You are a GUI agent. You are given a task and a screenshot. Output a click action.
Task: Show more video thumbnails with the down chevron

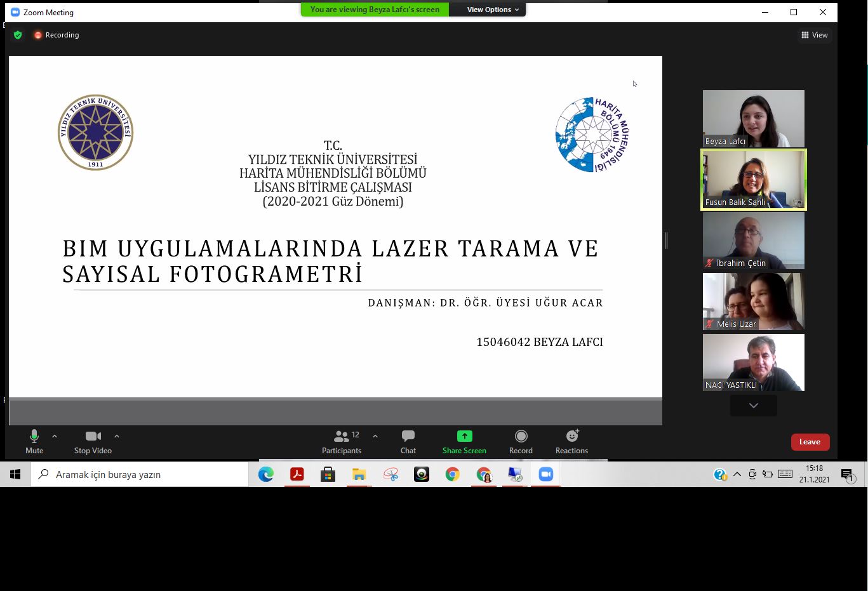[754, 406]
